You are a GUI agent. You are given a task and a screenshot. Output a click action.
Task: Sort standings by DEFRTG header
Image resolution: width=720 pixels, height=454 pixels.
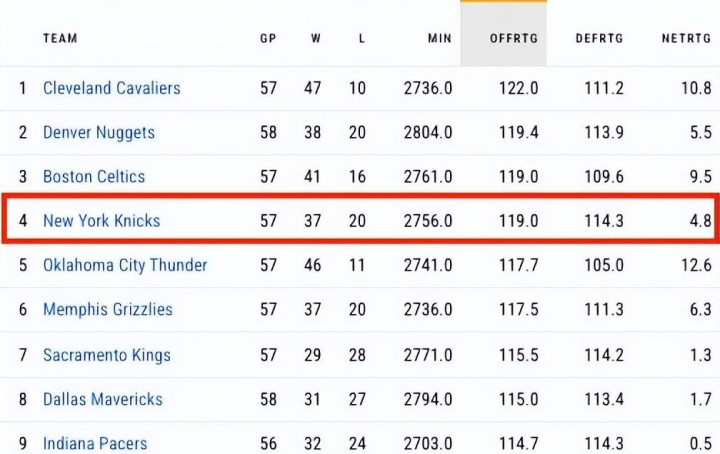tap(599, 38)
